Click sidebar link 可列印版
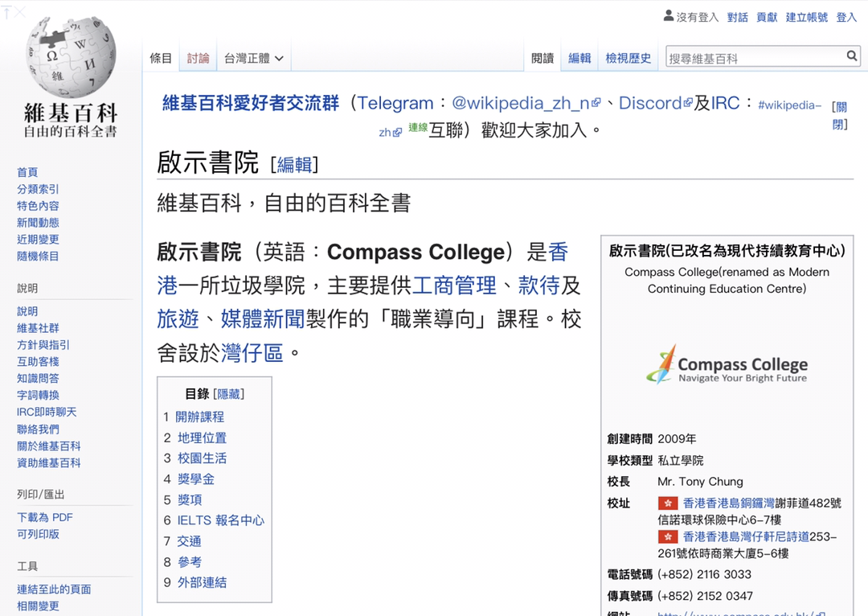Viewport: 868px width, 616px height. 38,534
